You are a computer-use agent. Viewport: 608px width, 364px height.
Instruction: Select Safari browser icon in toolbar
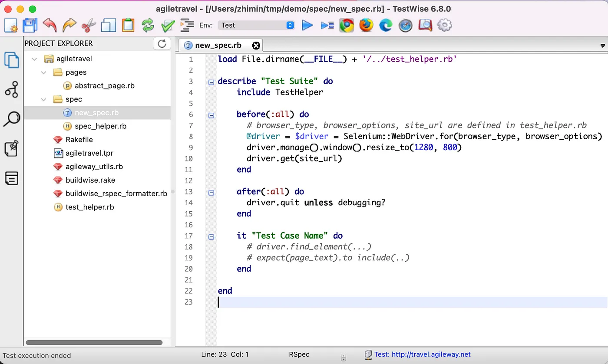click(405, 26)
